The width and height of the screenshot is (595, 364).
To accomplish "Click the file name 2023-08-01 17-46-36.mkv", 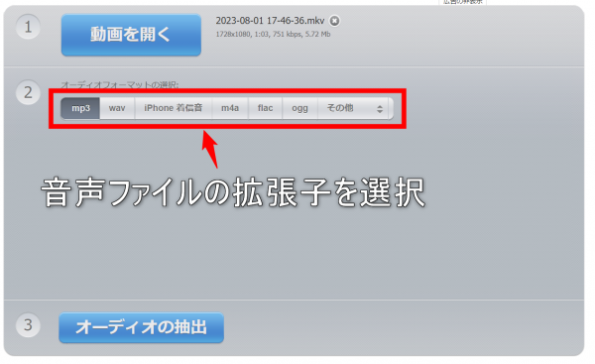I will click(x=270, y=21).
